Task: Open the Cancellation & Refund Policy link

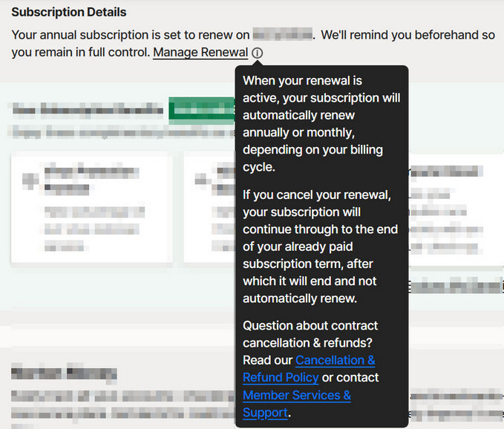Action: point(309,369)
